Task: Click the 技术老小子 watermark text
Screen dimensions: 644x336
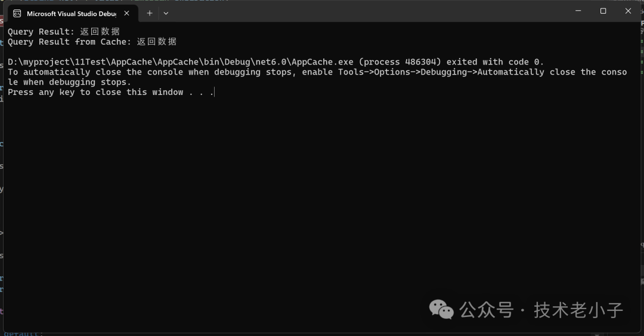Action: (578, 310)
